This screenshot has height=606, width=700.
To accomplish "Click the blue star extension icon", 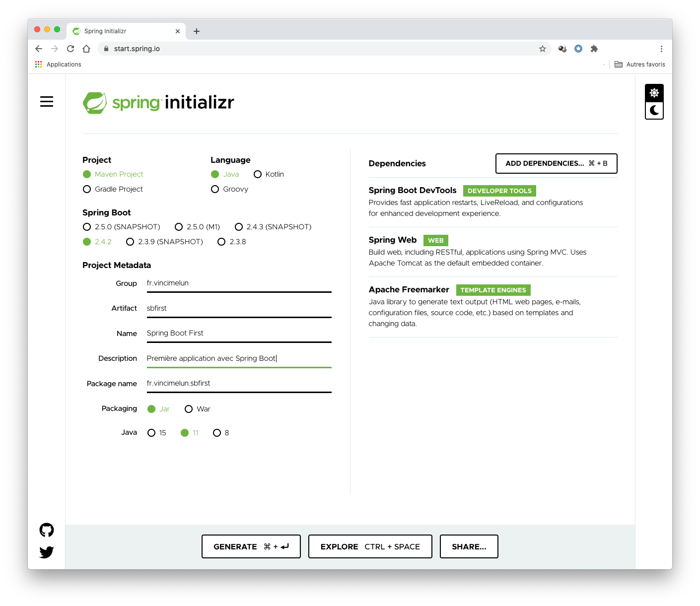I will tap(578, 49).
